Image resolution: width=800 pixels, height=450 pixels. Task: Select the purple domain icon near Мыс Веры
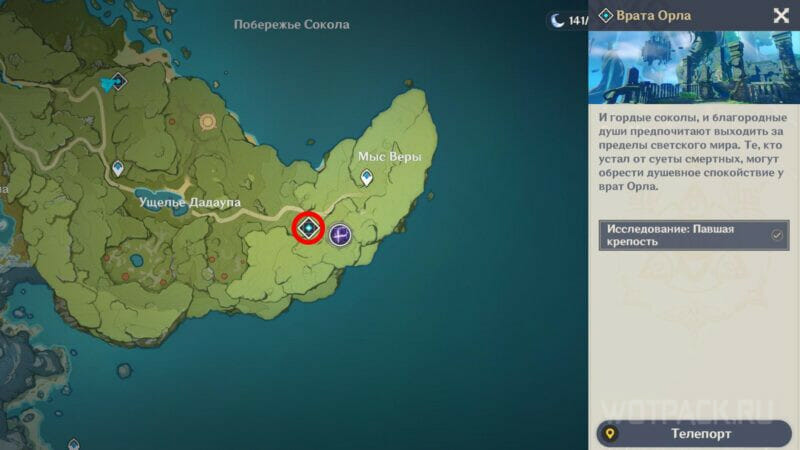[x=340, y=235]
